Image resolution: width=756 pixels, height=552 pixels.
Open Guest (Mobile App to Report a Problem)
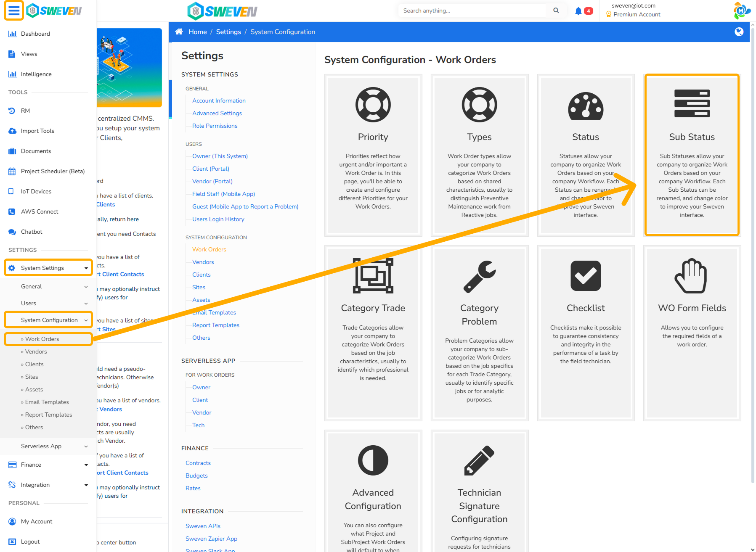click(x=245, y=206)
